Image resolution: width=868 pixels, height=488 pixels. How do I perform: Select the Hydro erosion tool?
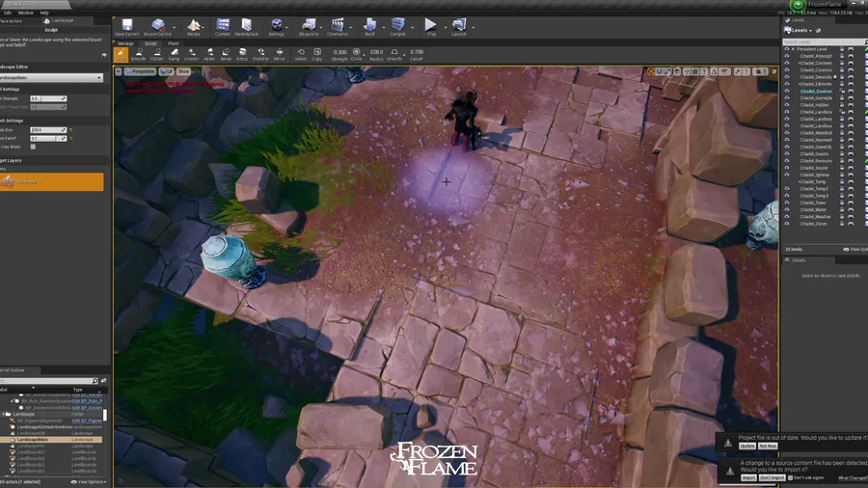click(209, 54)
